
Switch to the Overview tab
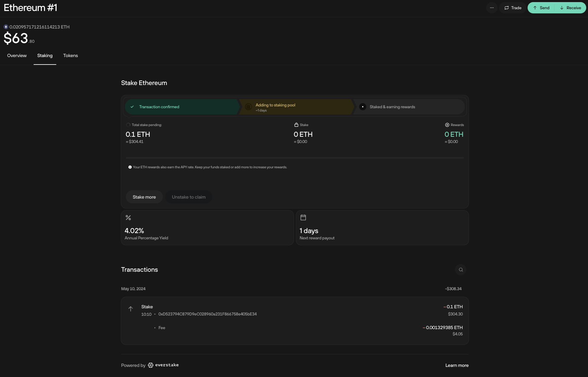point(17,56)
